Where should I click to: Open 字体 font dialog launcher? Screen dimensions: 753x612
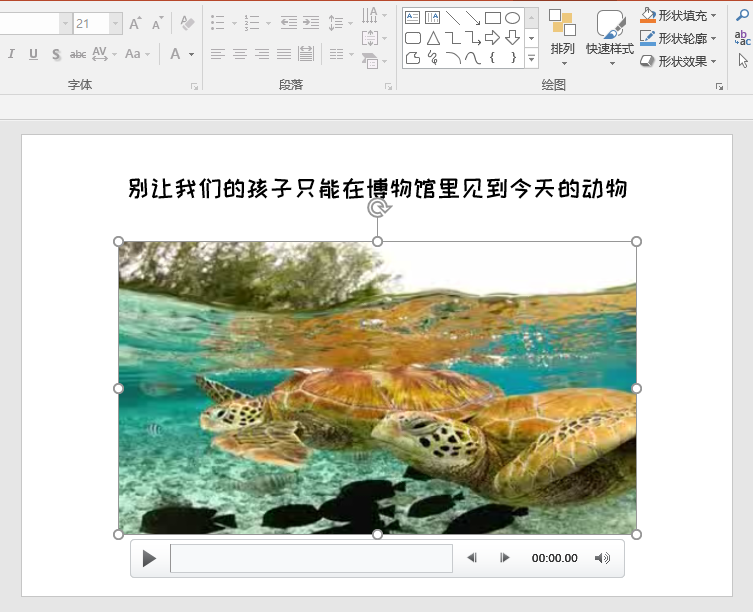point(194,86)
